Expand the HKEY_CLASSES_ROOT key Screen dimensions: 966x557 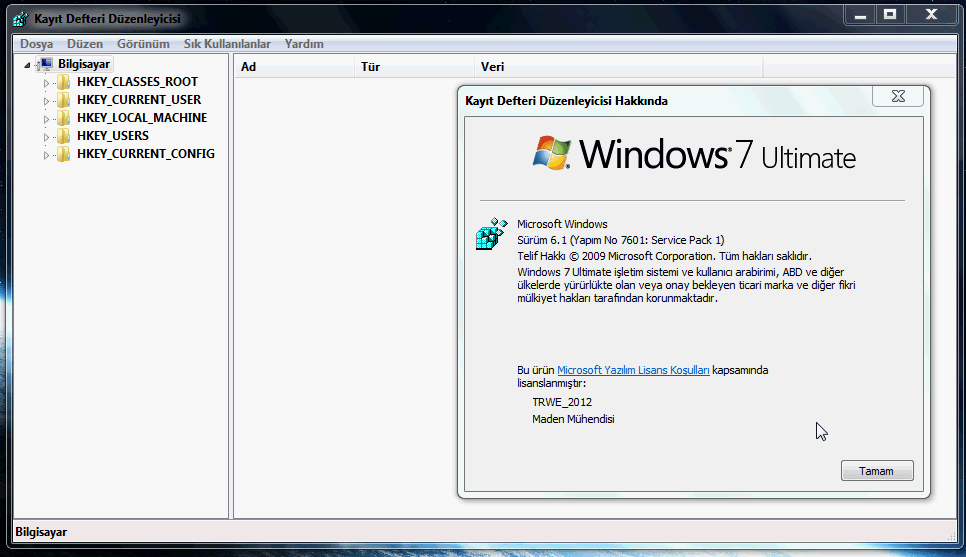click(x=46, y=83)
